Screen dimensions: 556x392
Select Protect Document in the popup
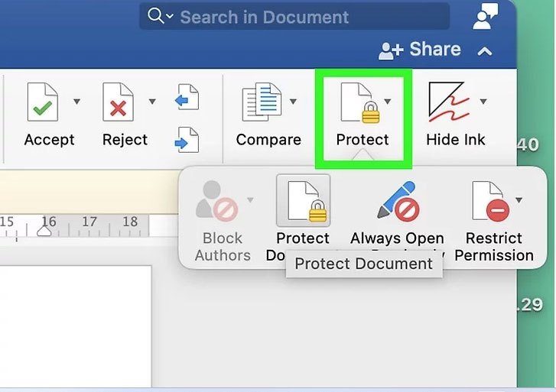[303, 201]
